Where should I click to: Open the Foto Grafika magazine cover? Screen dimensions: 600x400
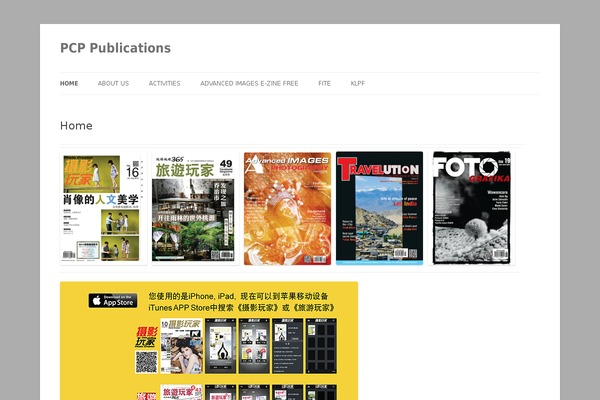(x=471, y=208)
